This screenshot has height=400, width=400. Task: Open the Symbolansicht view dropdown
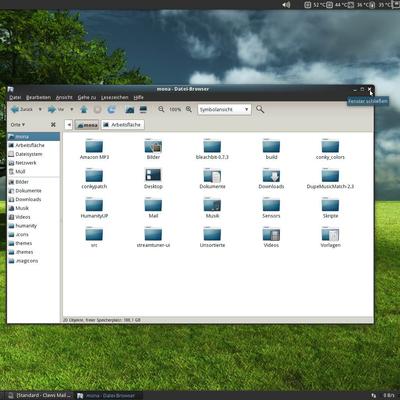[224, 109]
